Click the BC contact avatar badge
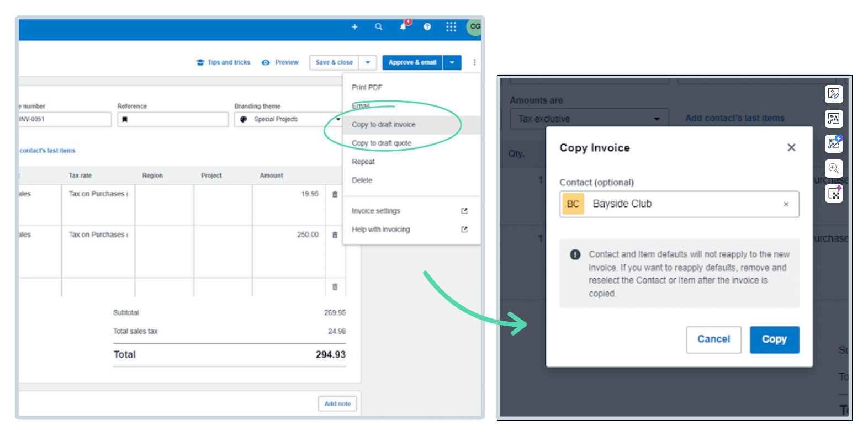 point(573,204)
